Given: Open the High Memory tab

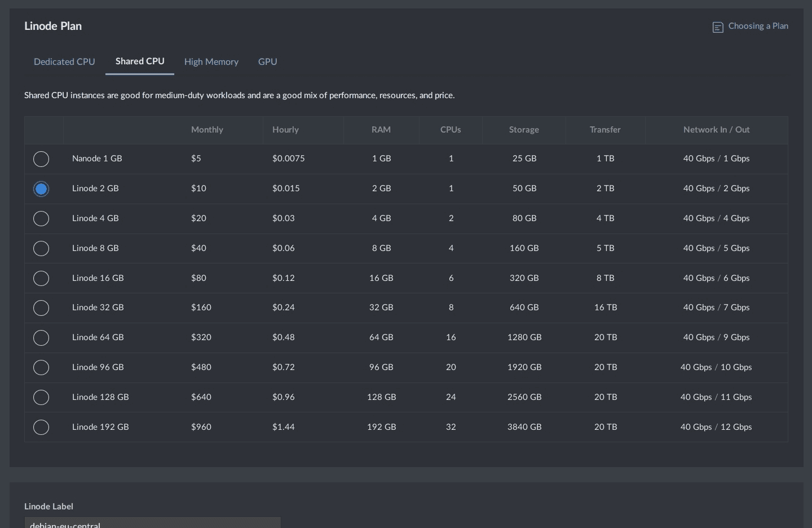Looking at the screenshot, I should [211, 62].
